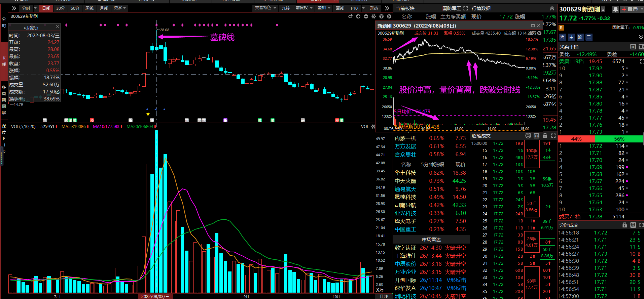Image resolution: width=644 pixels, height=299 pixels.
Task: Open the 前复权 dropdown
Action: [304, 8]
